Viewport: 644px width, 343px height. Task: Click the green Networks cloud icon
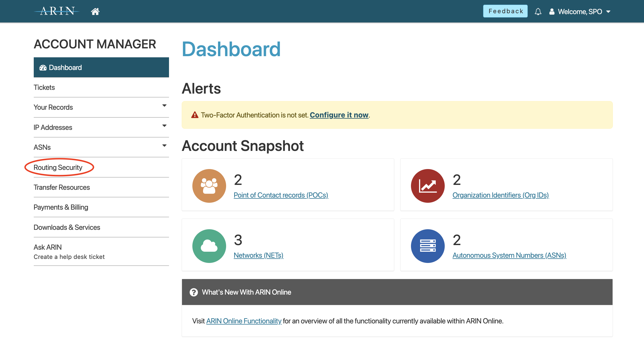point(209,246)
